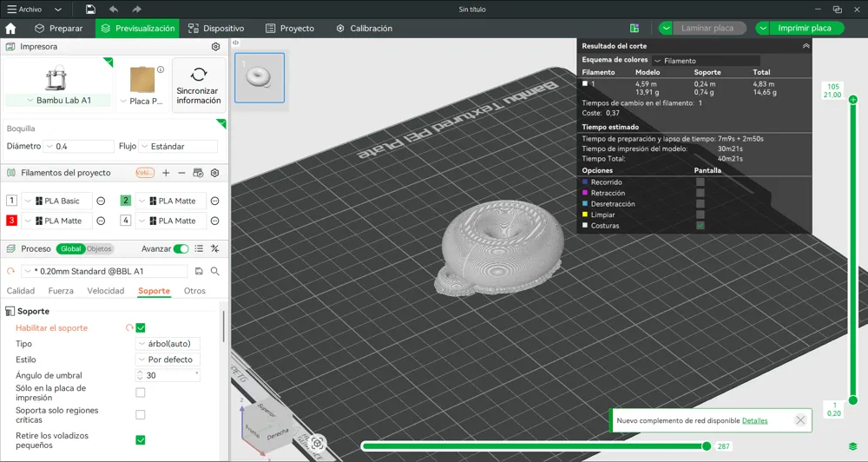
Task: Click the layers icon below vertical slider
Action: pyautogui.click(x=853, y=446)
